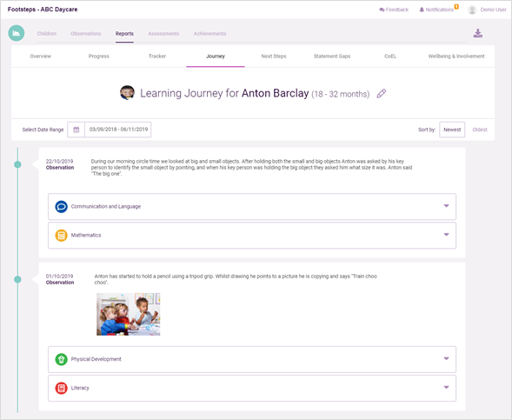Click the pencil edit icon beside Anton Barclay
Image resolution: width=512 pixels, height=420 pixels.
tap(382, 94)
